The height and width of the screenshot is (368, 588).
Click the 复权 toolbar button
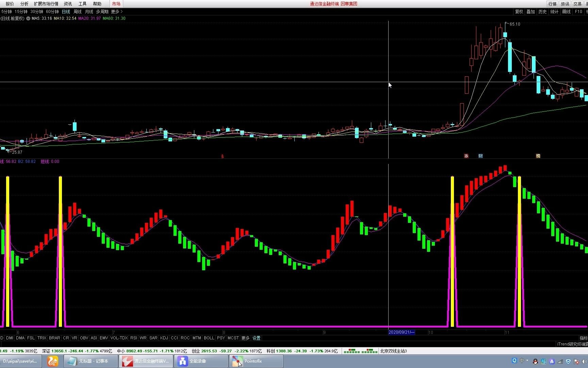[519, 12]
